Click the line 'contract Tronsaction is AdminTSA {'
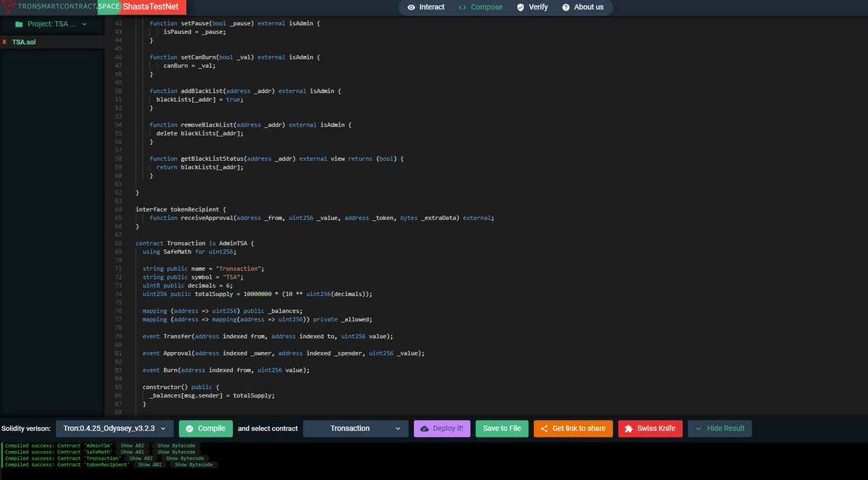 pos(195,243)
